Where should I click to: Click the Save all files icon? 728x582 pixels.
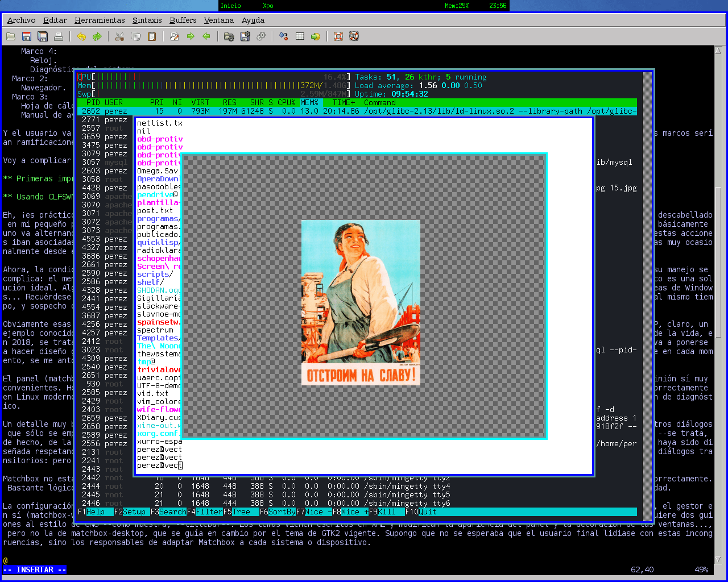point(43,36)
